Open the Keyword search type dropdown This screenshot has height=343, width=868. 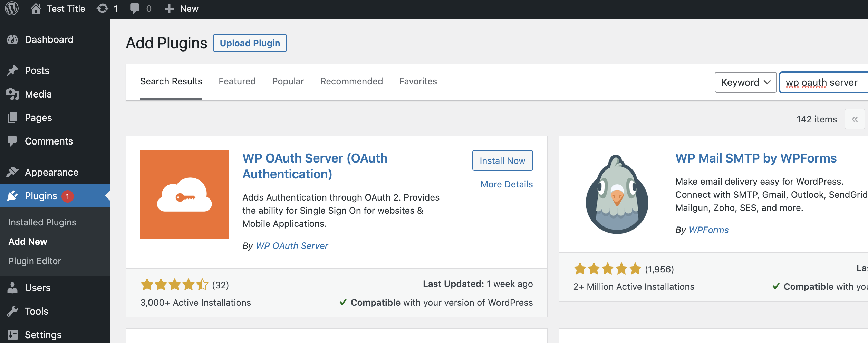click(746, 82)
